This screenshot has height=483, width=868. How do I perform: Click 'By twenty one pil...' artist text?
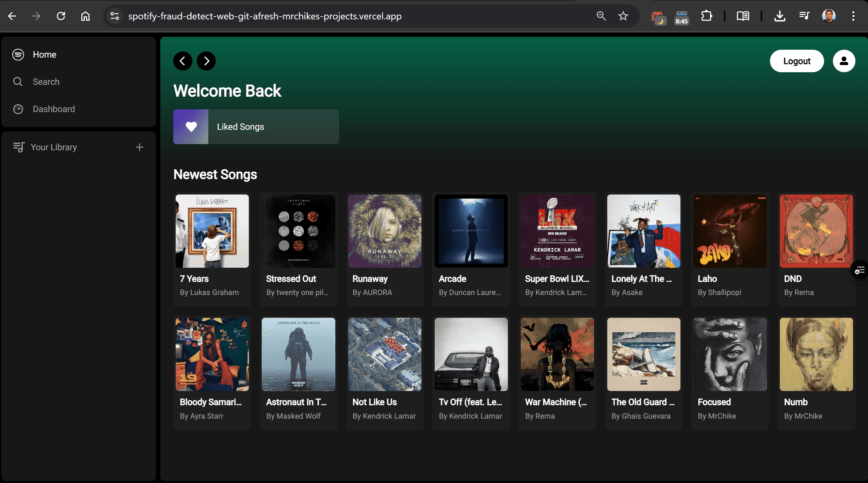(x=297, y=292)
